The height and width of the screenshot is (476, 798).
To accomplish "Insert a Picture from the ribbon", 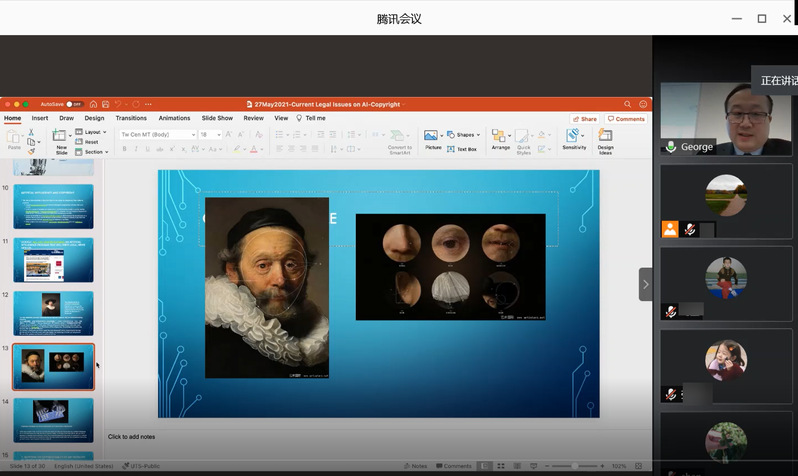I will coord(432,137).
